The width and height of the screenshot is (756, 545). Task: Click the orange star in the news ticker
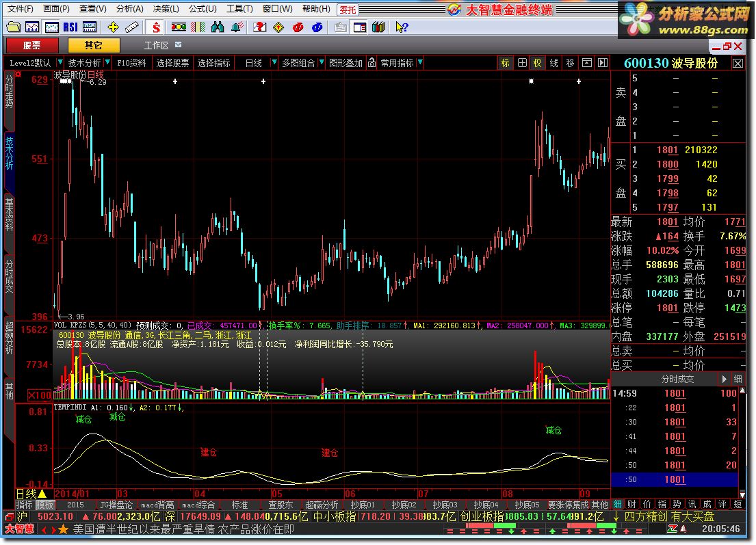click(x=63, y=529)
